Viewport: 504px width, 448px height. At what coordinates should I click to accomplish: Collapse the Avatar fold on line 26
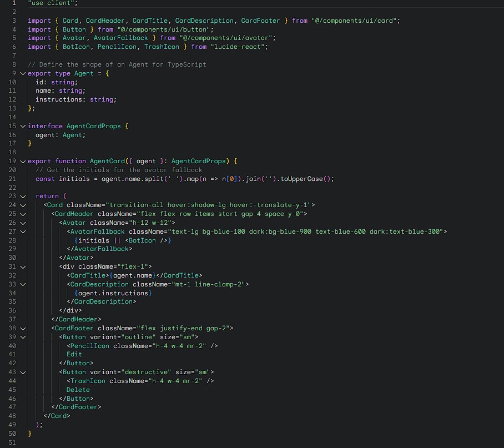click(23, 223)
